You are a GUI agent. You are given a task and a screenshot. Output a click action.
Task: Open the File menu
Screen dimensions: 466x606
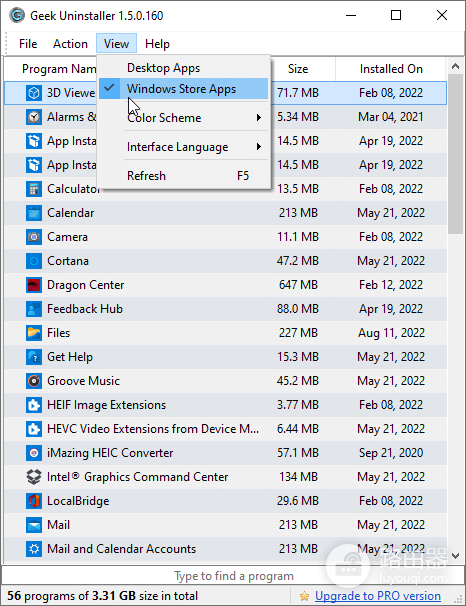[x=28, y=44]
